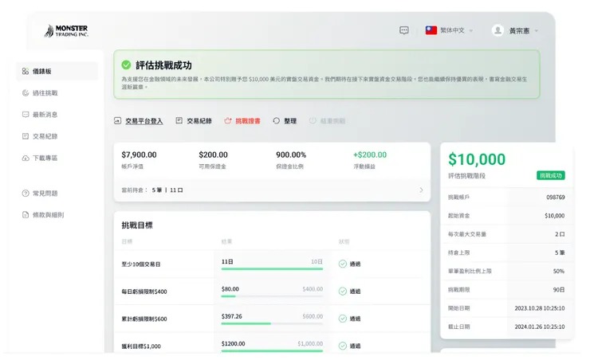The image size is (590, 364).
Task: Click the end date 2024.01.26 10:25:10
Action: point(540,327)
